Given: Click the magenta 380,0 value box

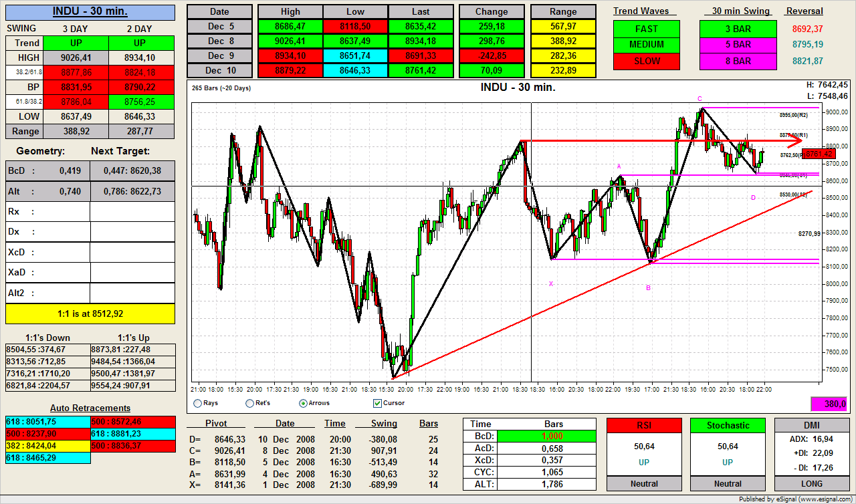Looking at the screenshot, I should (x=829, y=404).
